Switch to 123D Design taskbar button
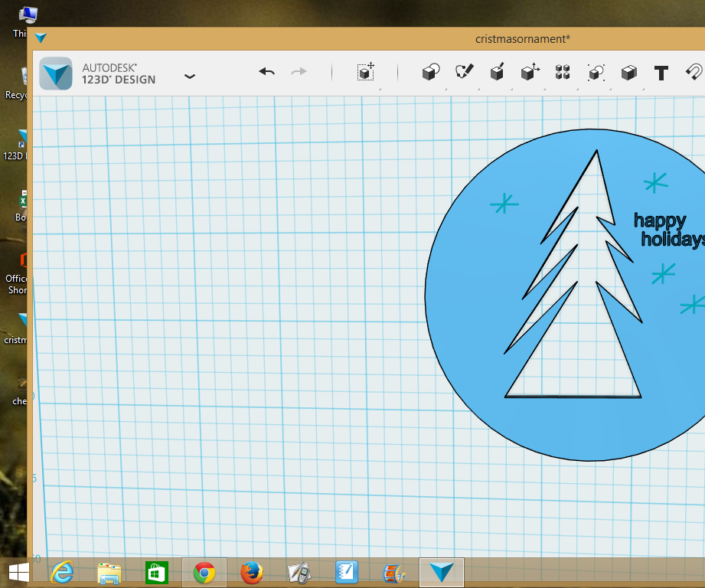The height and width of the screenshot is (588, 705). click(442, 573)
